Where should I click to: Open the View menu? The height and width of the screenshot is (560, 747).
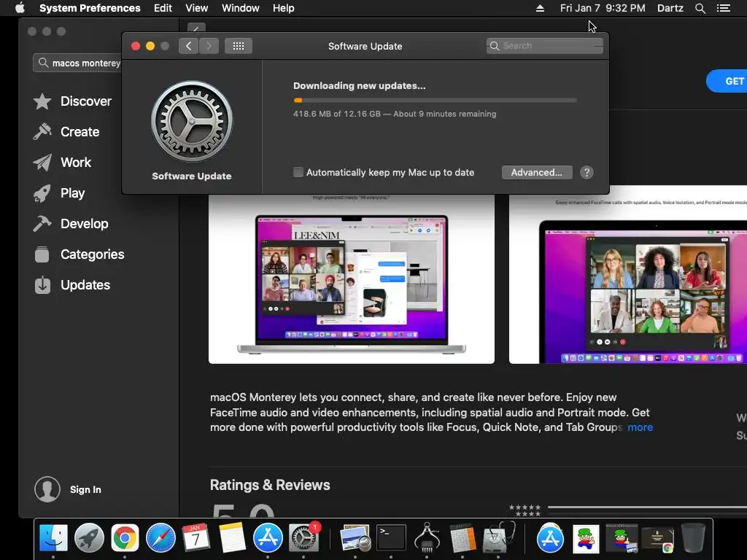click(197, 8)
